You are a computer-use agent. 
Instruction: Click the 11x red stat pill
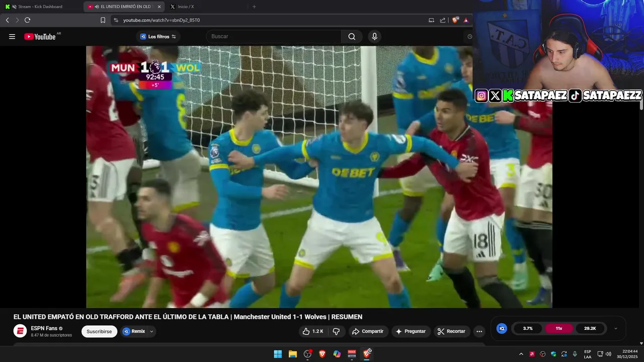coord(559,328)
